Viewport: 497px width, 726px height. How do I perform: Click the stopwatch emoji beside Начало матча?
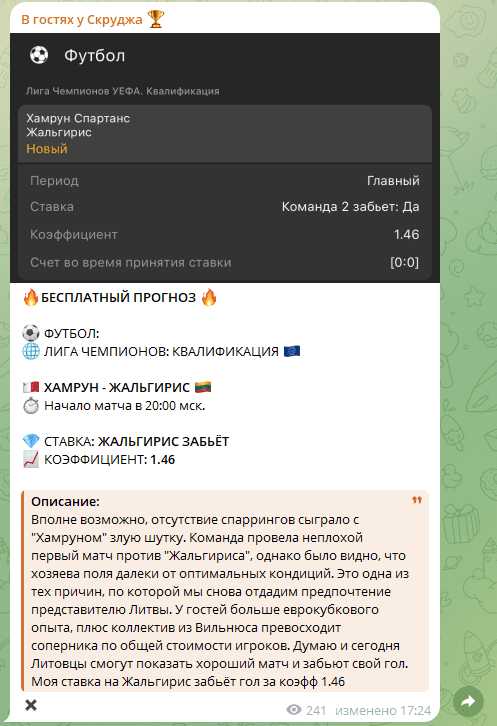31,406
